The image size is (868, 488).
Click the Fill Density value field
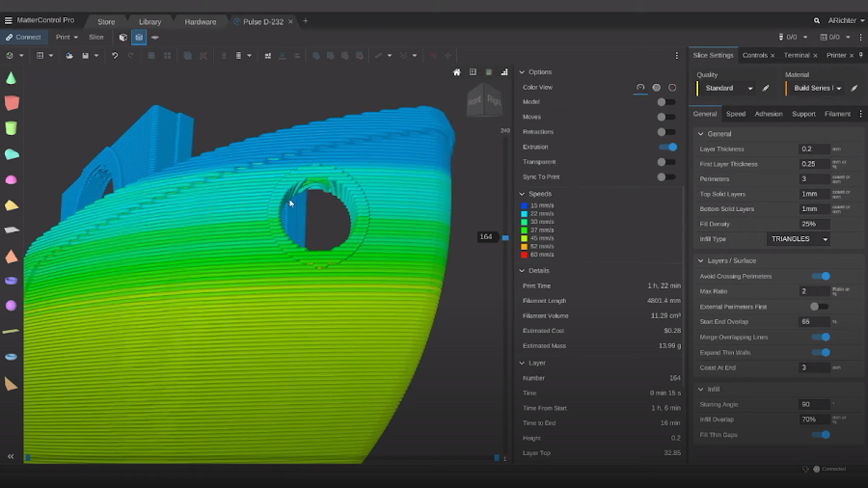813,224
